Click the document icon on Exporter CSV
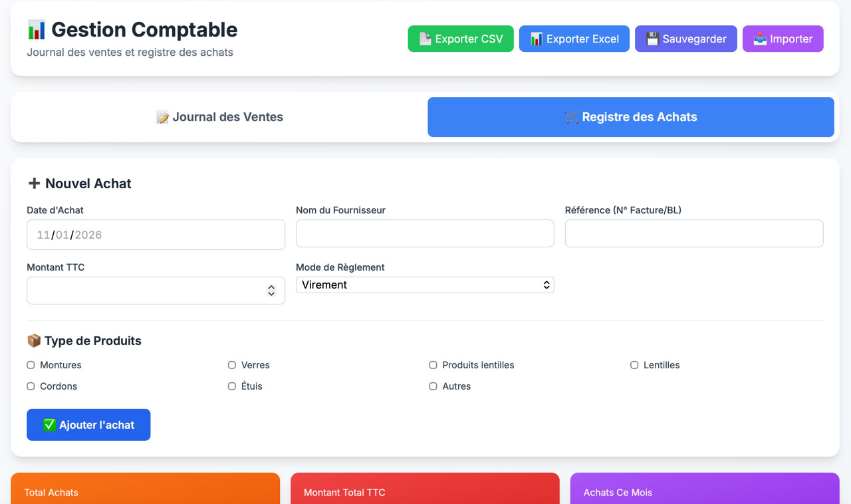Viewport: 851px width, 504px height. coord(425,39)
